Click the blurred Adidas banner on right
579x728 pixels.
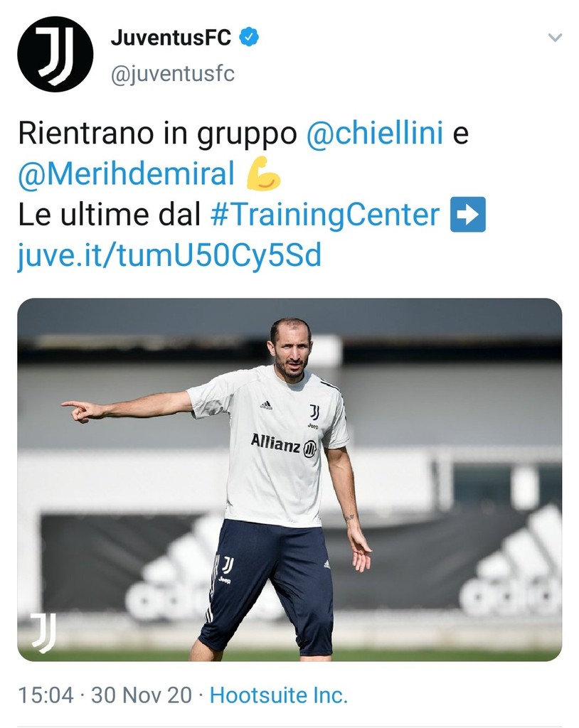(x=511, y=564)
